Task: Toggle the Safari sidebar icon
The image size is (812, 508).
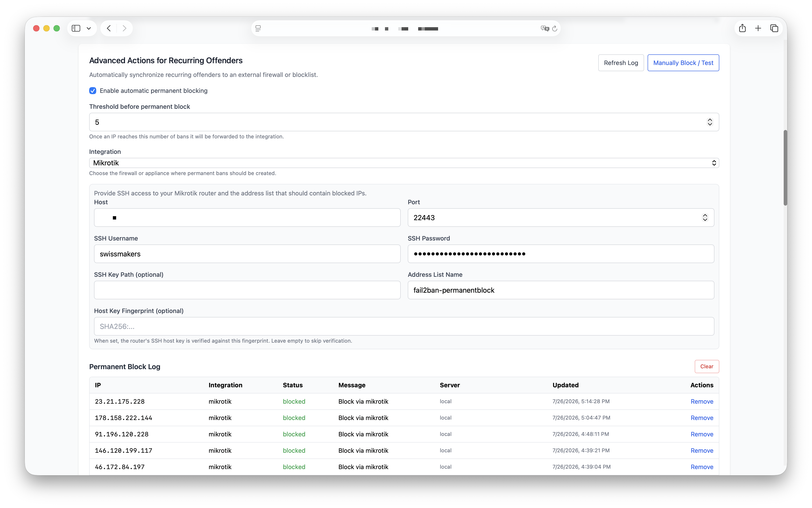Action: (76, 29)
